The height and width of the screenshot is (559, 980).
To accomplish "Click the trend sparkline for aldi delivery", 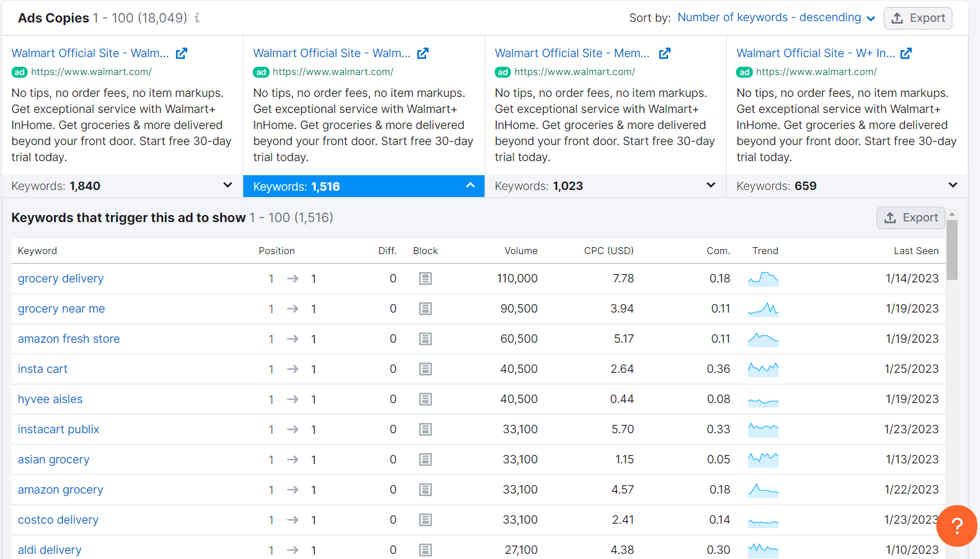I will coord(763,550).
